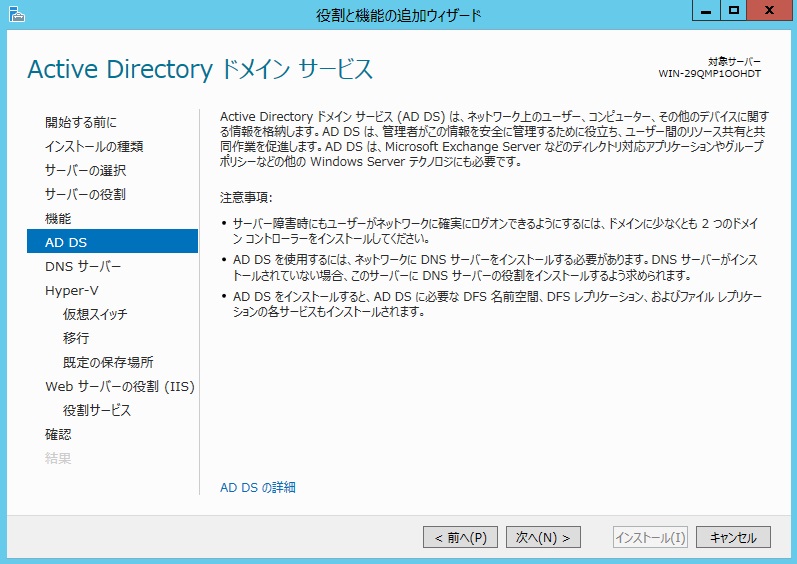Go to 開始する前に step

click(x=81, y=122)
